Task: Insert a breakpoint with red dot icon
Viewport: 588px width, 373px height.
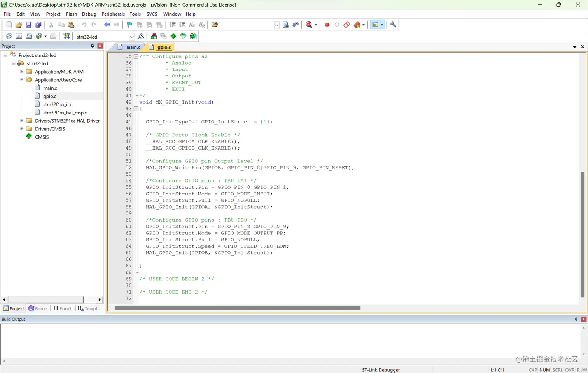Action: pyautogui.click(x=327, y=25)
